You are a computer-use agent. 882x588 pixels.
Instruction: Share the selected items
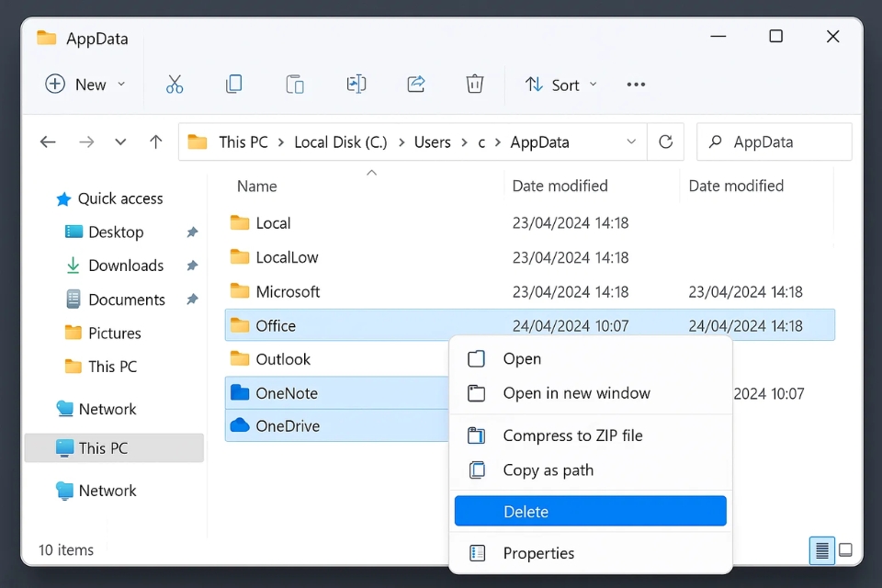tap(415, 84)
